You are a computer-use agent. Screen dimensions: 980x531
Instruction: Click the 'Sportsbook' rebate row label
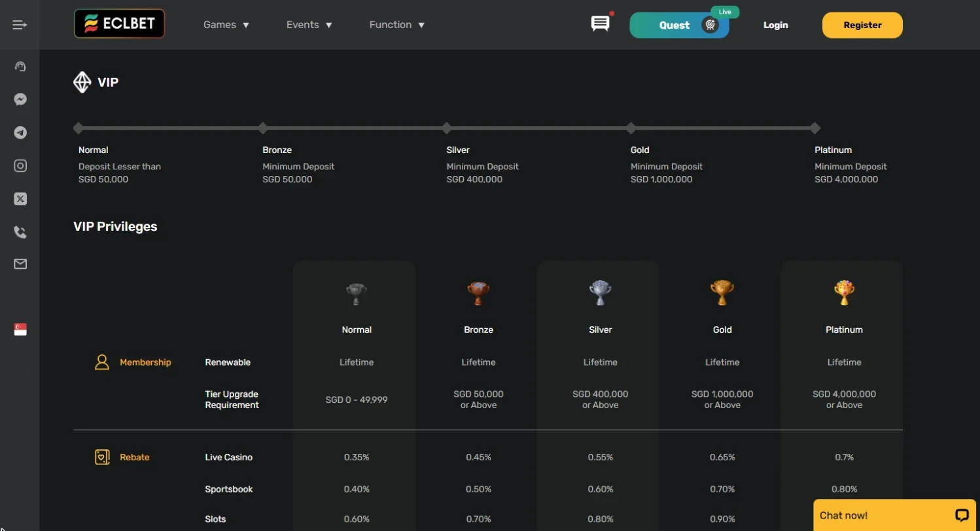(229, 489)
